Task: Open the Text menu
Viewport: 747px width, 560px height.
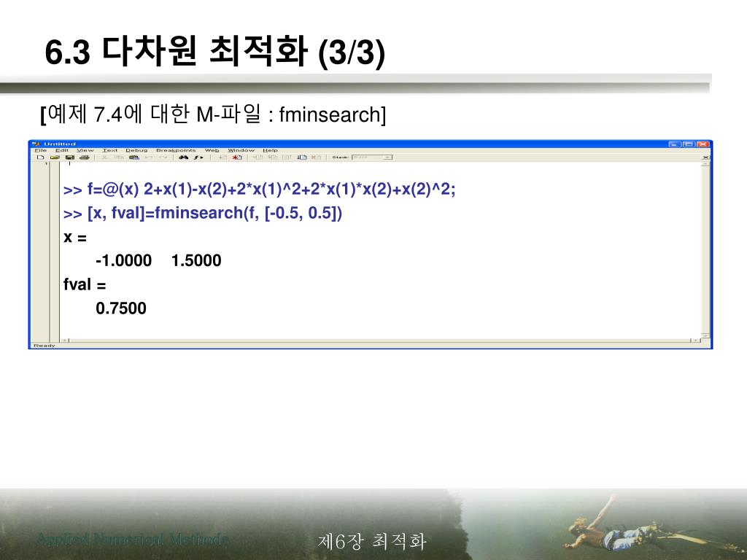Action: point(109,150)
